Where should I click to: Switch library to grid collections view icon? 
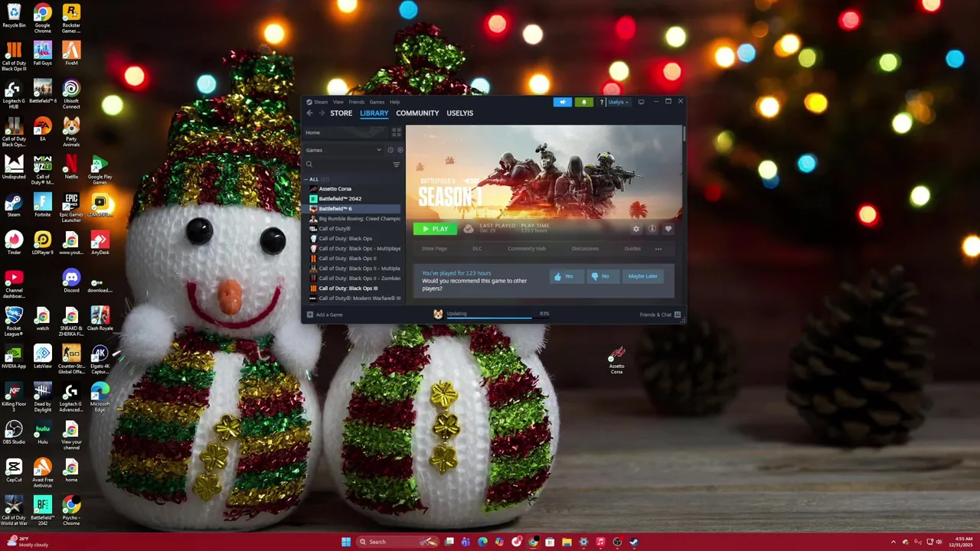tap(396, 132)
